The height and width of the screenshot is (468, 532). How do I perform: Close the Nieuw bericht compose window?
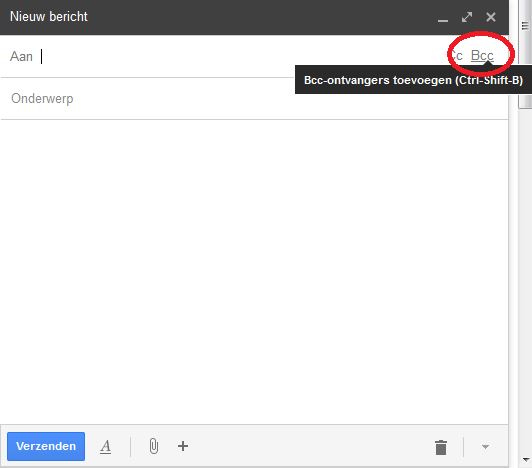point(491,17)
